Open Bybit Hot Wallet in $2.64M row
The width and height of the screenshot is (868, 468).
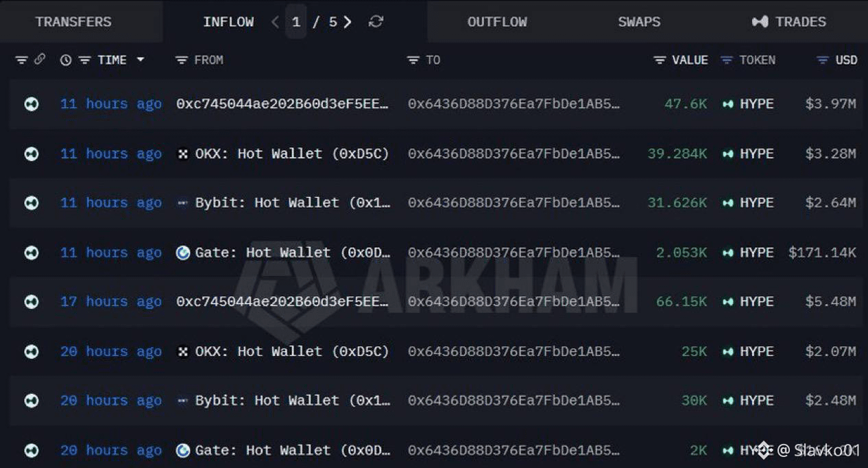[293, 203]
